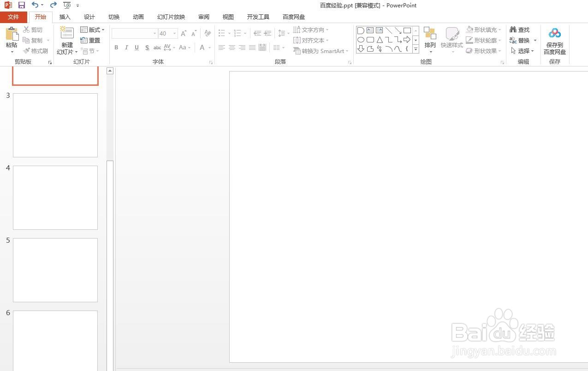This screenshot has height=371, width=588.
Task: Click Text Direction (文字方向) button
Action: tap(311, 30)
